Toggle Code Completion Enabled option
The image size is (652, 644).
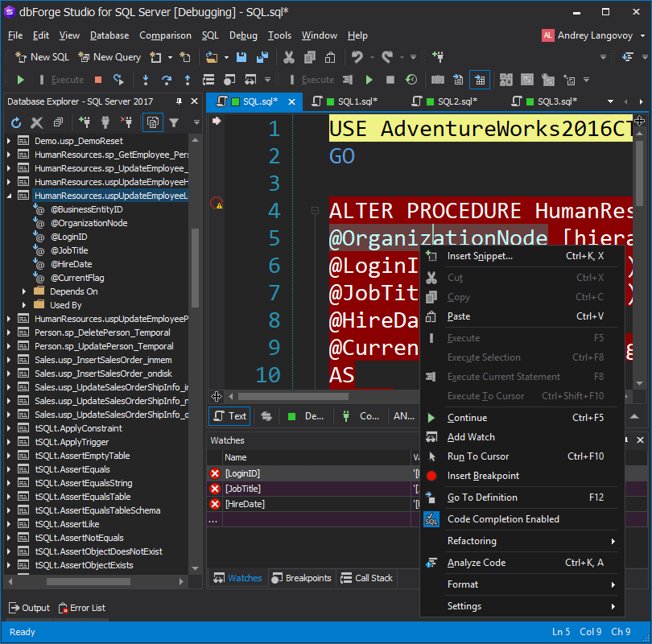(x=522, y=519)
